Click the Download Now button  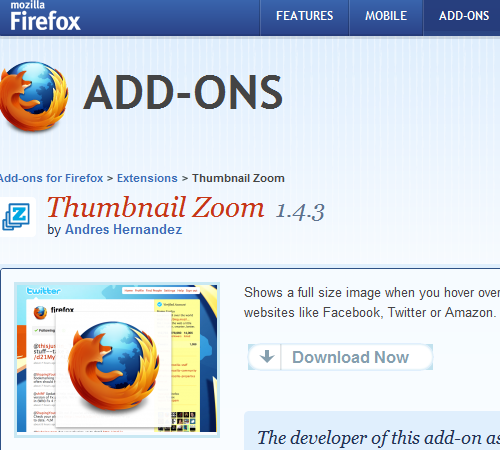[340, 357]
